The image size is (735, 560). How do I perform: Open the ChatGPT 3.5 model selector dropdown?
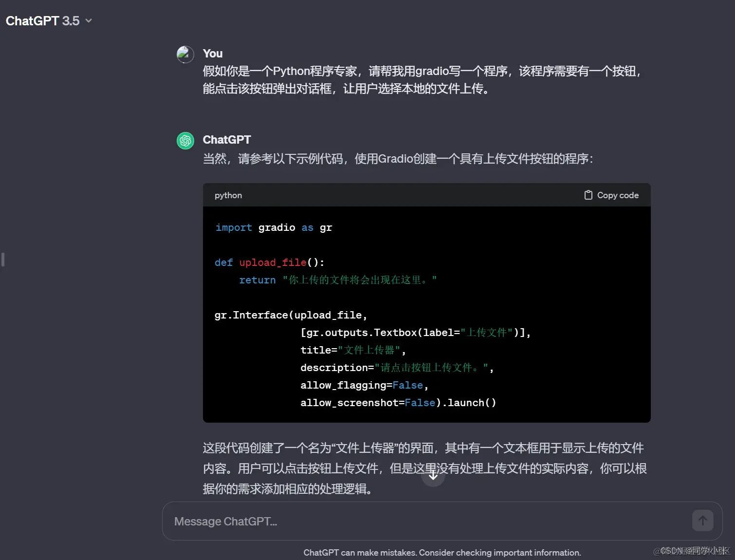pos(49,21)
